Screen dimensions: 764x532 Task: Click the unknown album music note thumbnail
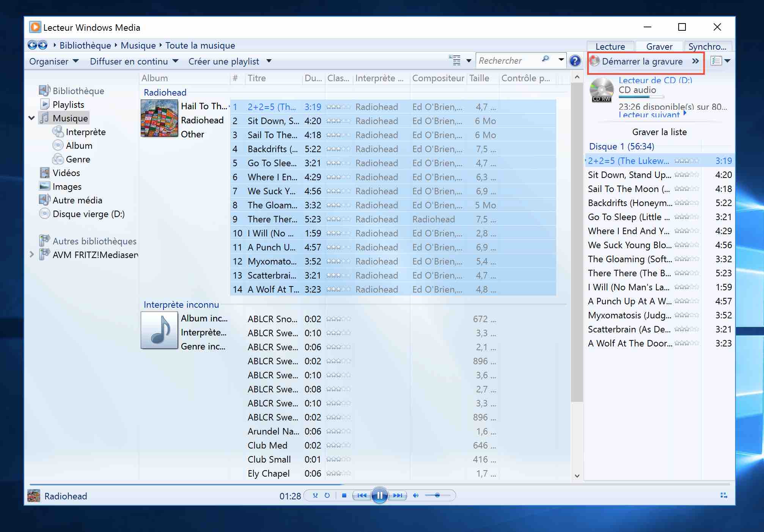pos(159,330)
